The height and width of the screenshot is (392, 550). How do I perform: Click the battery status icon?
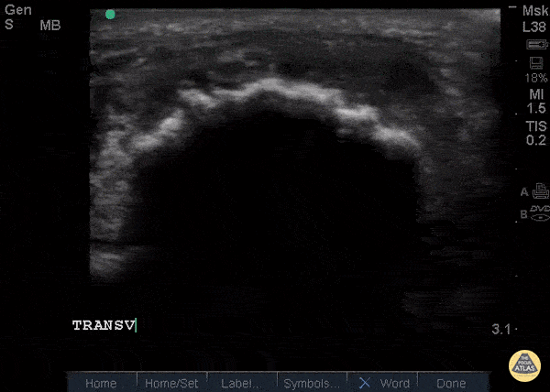[x=536, y=45]
